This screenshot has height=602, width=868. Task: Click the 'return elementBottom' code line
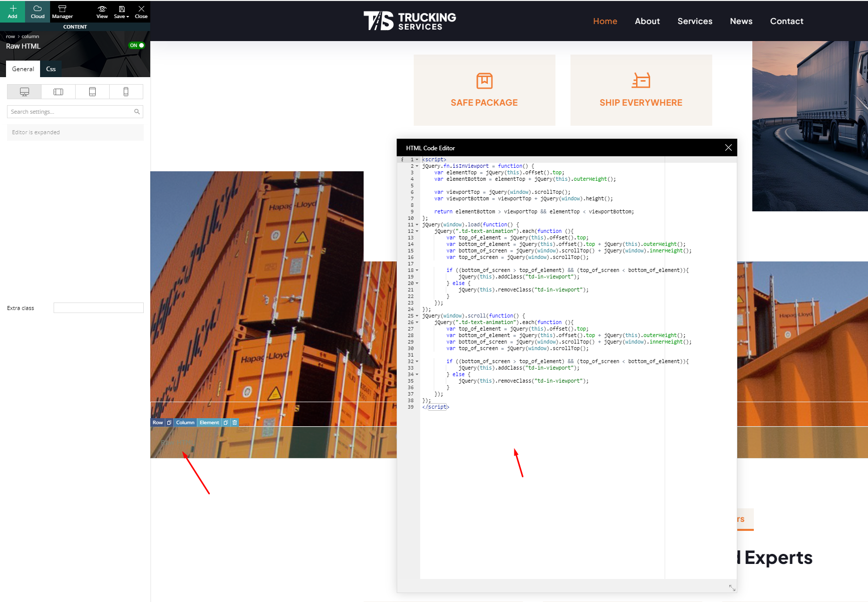pos(534,212)
